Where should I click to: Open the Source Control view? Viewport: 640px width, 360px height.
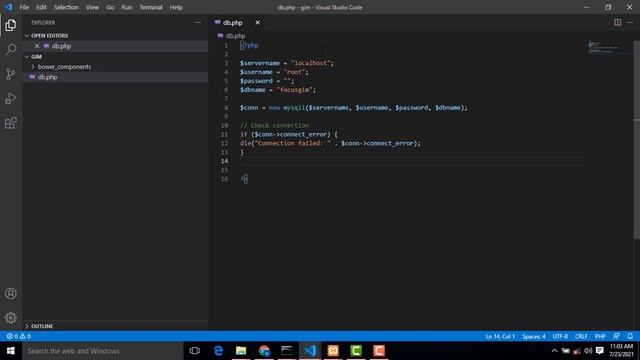tap(11, 74)
